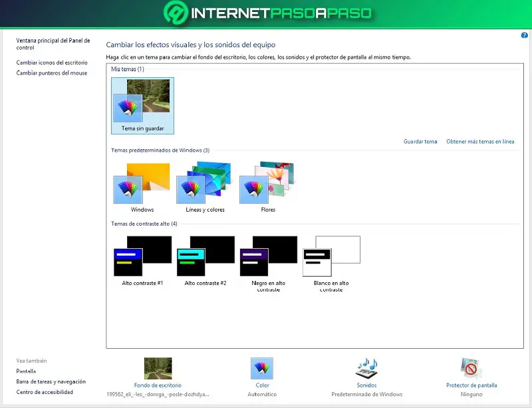Open the 'Fondo de escritorio' forest image icon
The height and width of the screenshot is (408, 532).
click(158, 368)
